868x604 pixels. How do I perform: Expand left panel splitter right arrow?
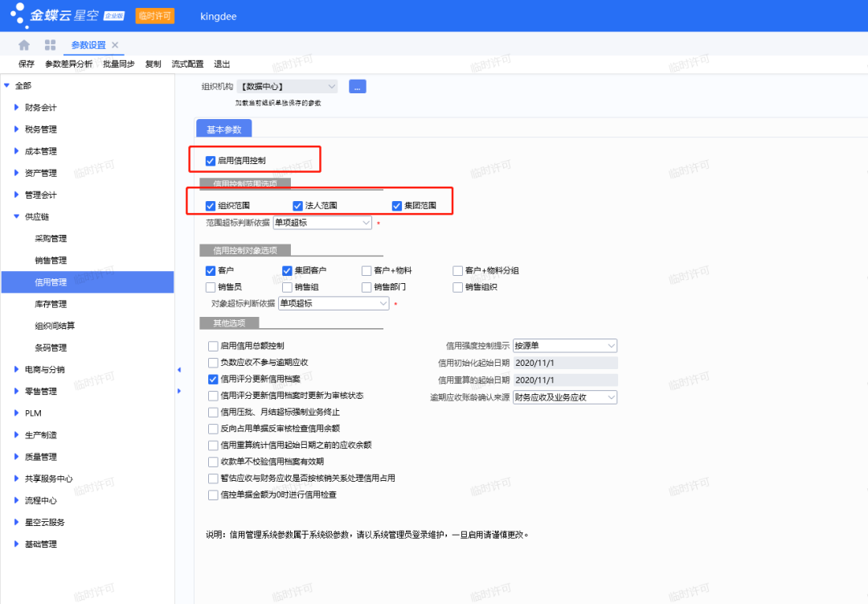coord(178,391)
